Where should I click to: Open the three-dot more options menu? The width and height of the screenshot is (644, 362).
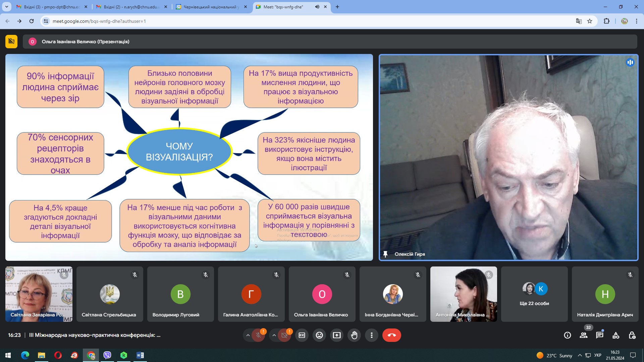point(372,335)
